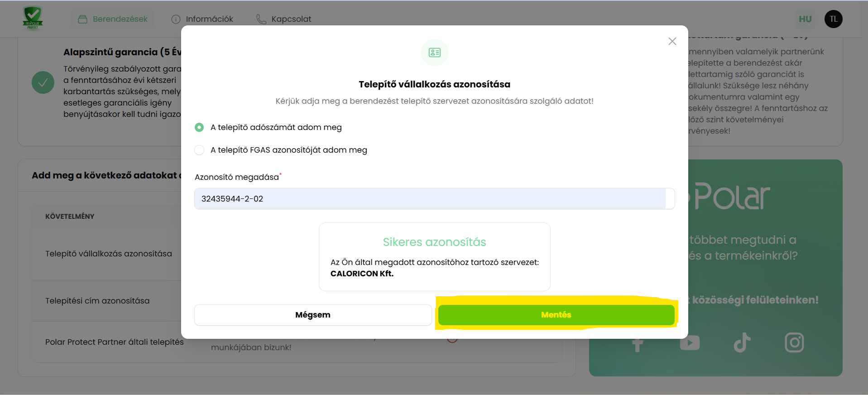Select installer tax number radio option
The width and height of the screenshot is (868, 395).
199,127
